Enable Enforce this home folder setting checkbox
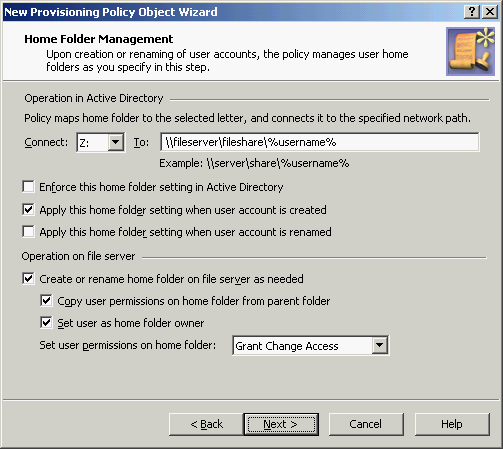The height and width of the screenshot is (449, 503). 28,187
